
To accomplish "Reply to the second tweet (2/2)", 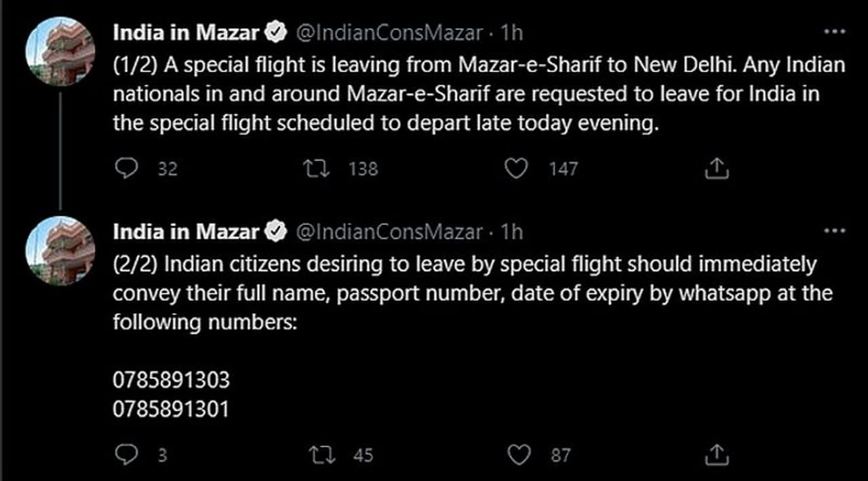I will [126, 455].
